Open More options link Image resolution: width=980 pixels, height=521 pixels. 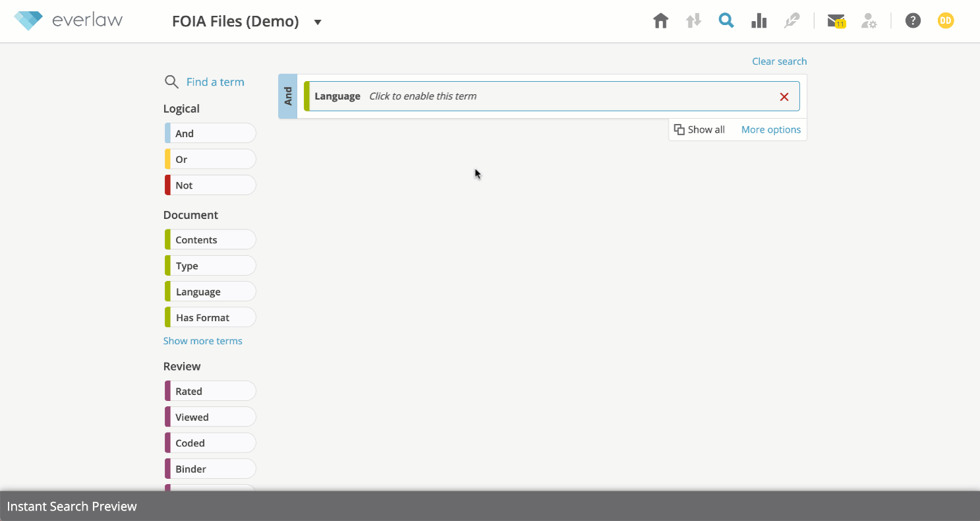(771, 130)
